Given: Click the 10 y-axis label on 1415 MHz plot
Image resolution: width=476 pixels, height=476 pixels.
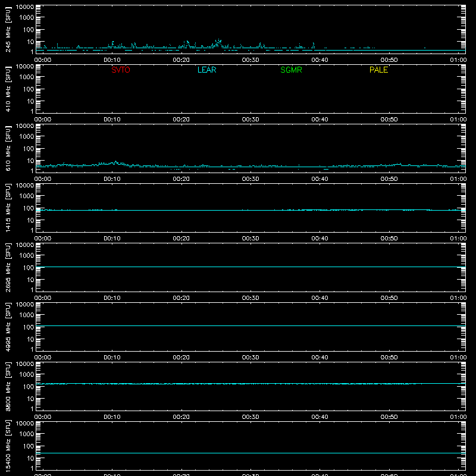Looking at the screenshot, I should [x=30, y=220].
